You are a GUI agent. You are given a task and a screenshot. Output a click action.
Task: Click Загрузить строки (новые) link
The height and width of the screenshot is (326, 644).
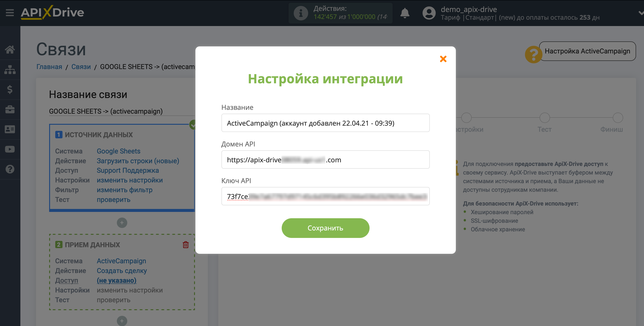pyautogui.click(x=138, y=161)
